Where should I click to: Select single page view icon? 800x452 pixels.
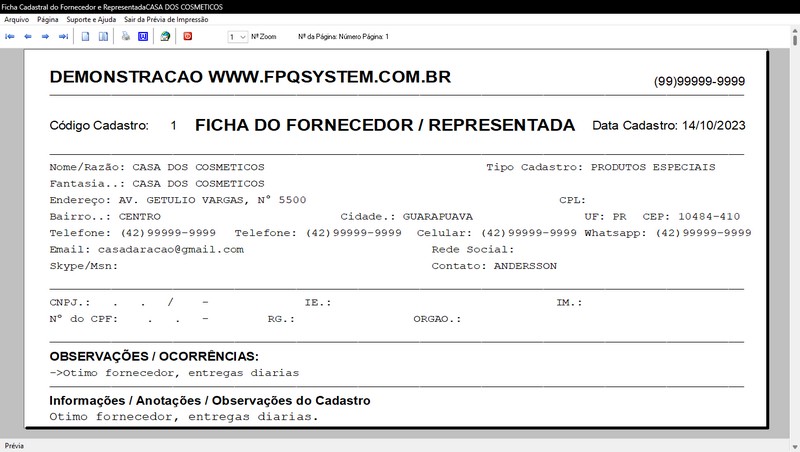(x=87, y=36)
